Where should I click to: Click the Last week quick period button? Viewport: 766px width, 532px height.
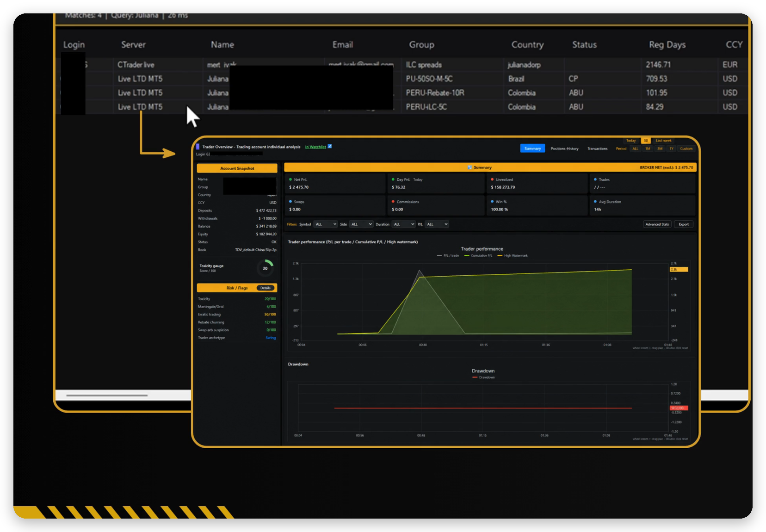click(663, 141)
